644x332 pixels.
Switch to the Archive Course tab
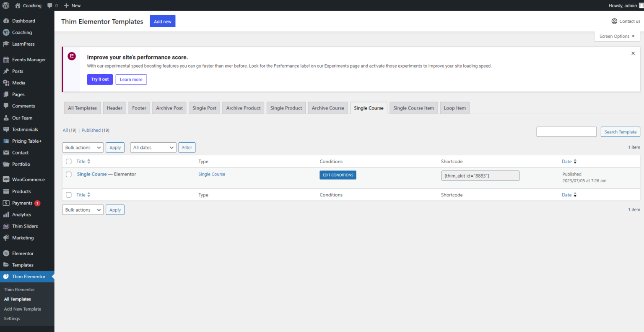coord(328,108)
